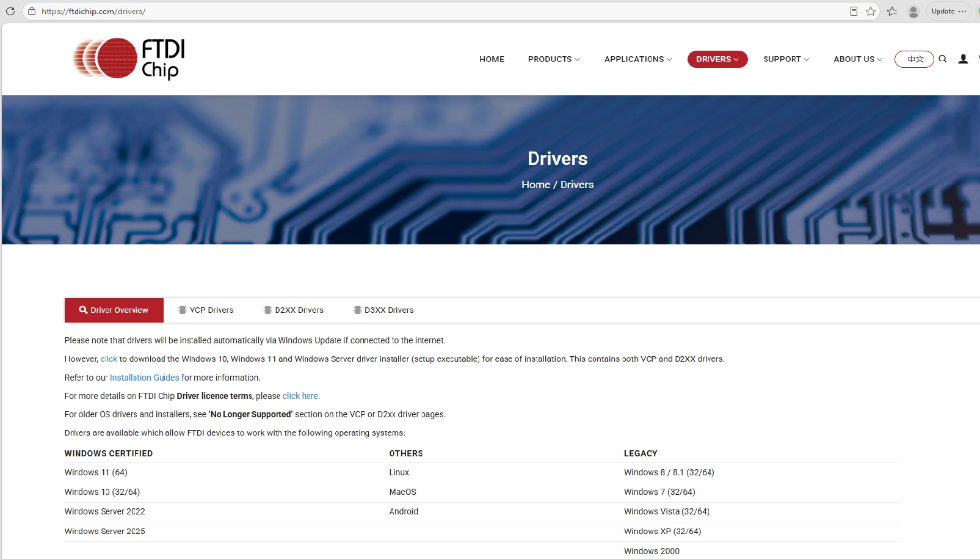
Task: View site info via padlock icon
Action: (32, 11)
